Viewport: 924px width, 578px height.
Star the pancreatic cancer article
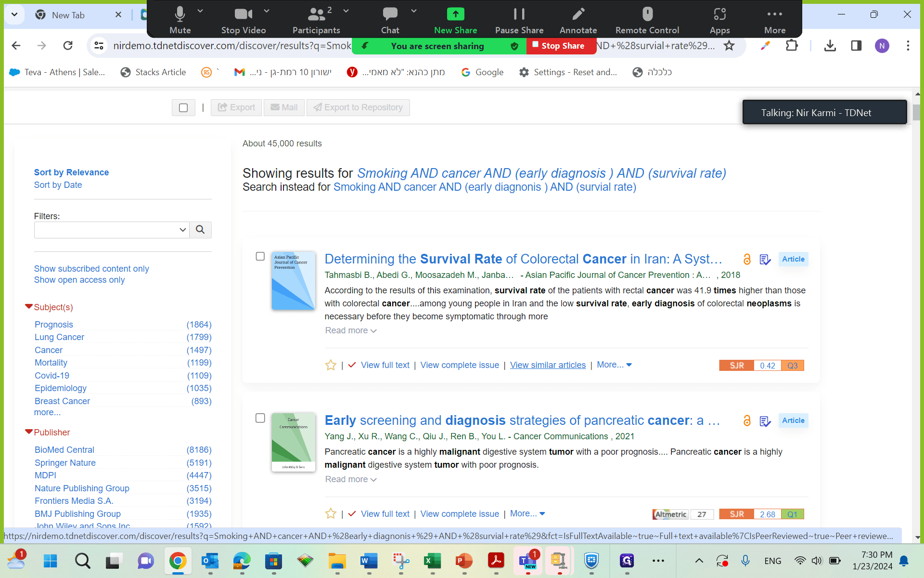(x=331, y=514)
